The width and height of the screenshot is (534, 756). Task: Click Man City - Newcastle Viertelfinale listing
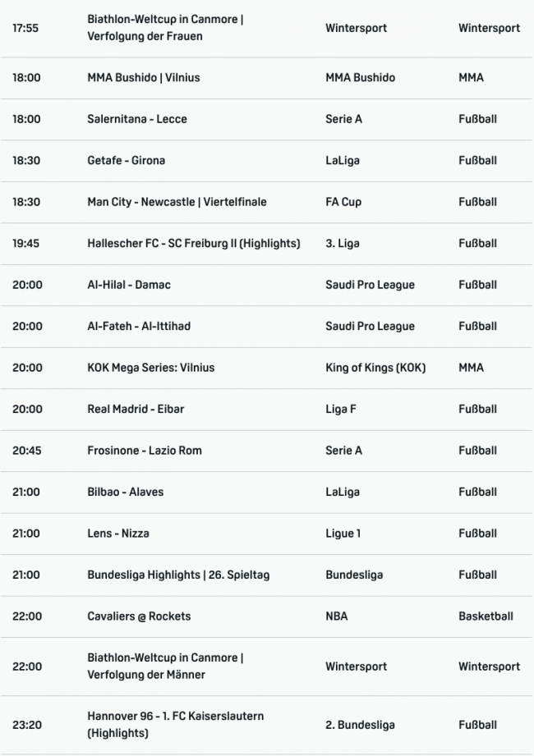pyautogui.click(x=177, y=202)
